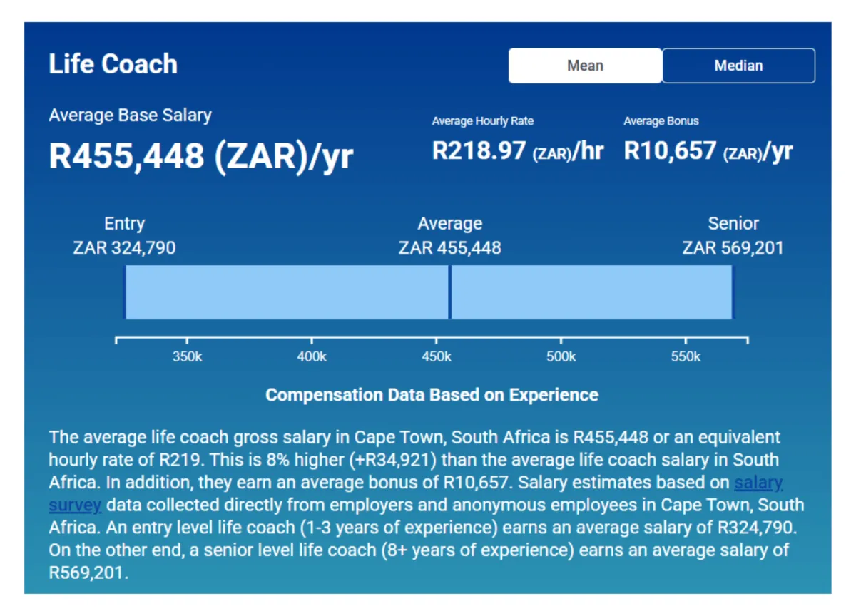Viewport: 856px width, 616px height.
Task: Click the 350k axis tick label
Action: click(x=188, y=356)
